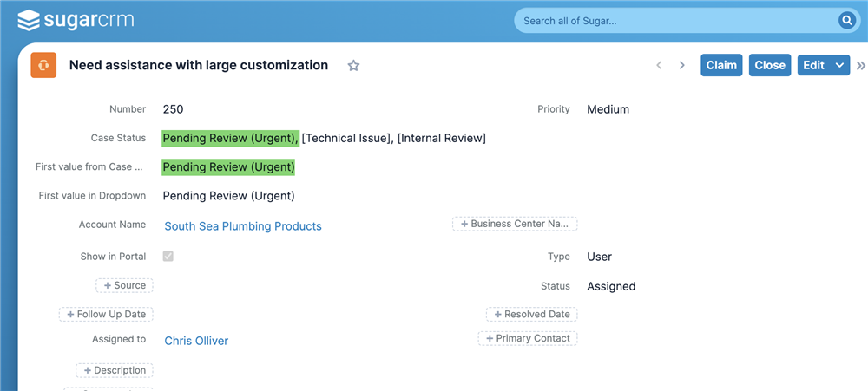Click green highlighted Pending Review Case Status
Screen dimensions: 868x391
(230, 138)
